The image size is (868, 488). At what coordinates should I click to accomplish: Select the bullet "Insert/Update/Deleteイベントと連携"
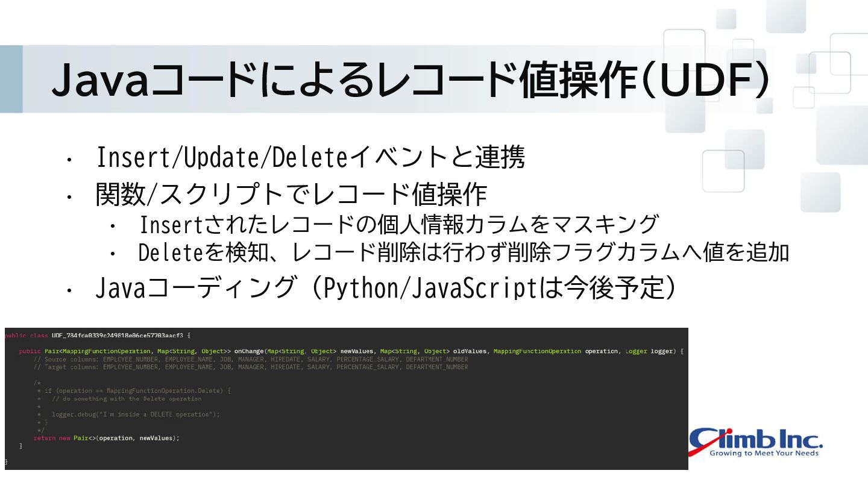pyautogui.click(x=310, y=158)
